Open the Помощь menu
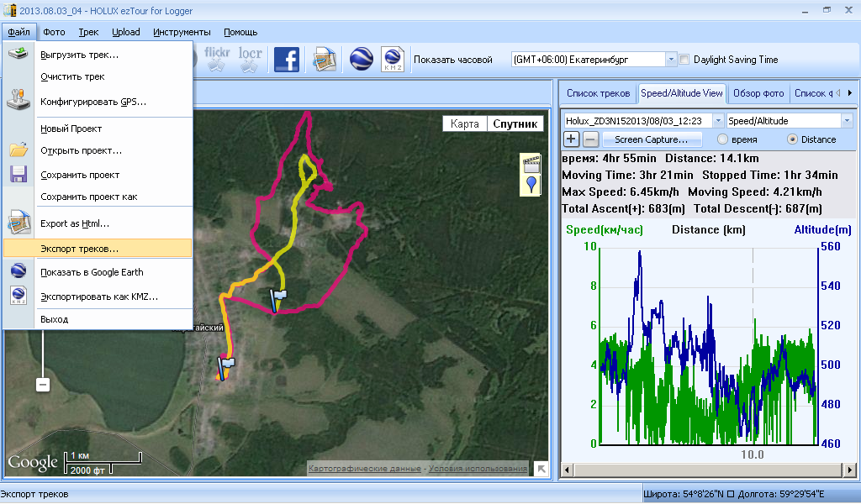This screenshot has height=504, width=861. tap(240, 32)
